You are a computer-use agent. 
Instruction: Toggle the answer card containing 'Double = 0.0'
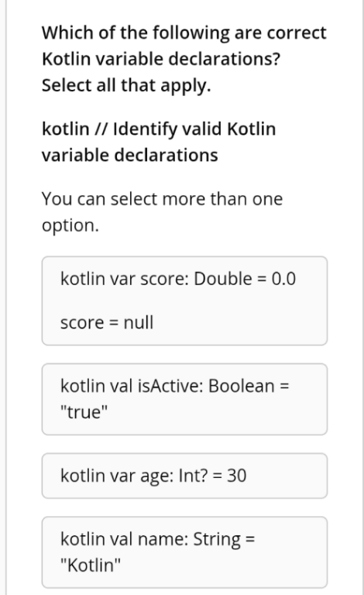(184, 301)
